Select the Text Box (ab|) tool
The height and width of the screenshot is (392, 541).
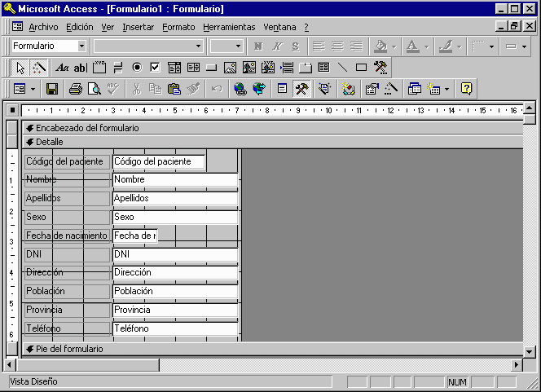pos(81,68)
